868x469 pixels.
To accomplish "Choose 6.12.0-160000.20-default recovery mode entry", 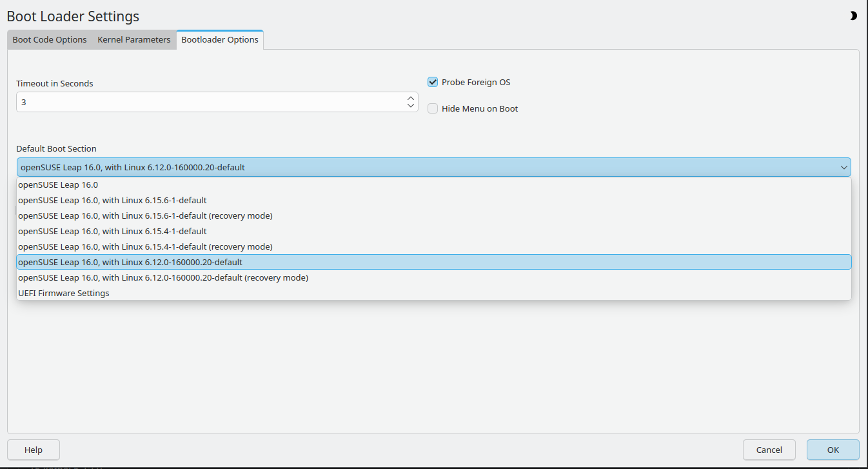I will point(163,277).
